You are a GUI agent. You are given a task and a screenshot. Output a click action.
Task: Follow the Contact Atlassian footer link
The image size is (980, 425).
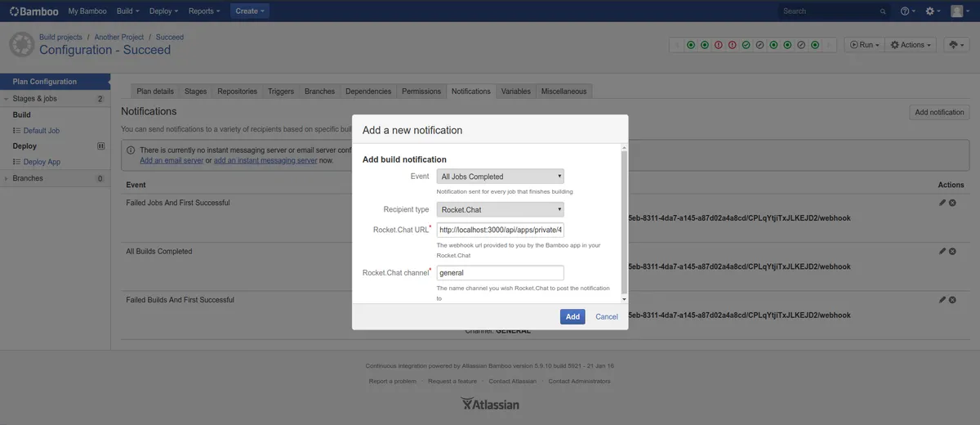513,381
